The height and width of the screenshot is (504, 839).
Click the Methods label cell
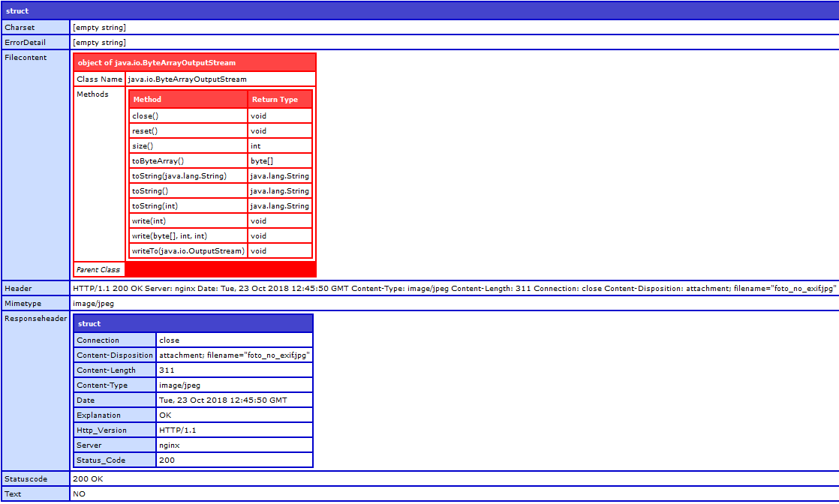99,173
